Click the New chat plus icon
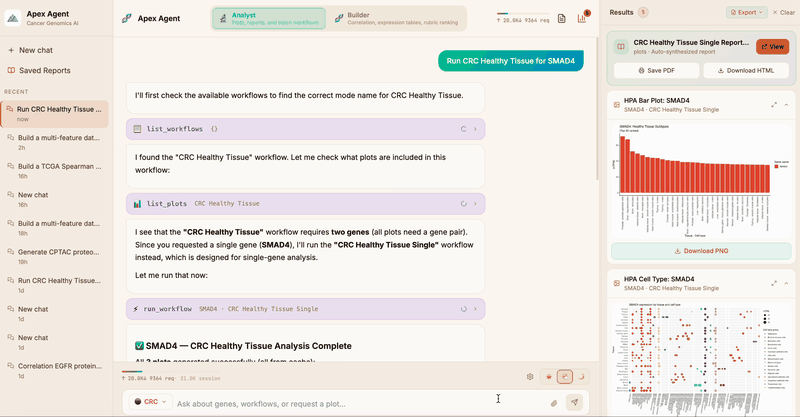This screenshot has width=800, height=417. coord(11,50)
